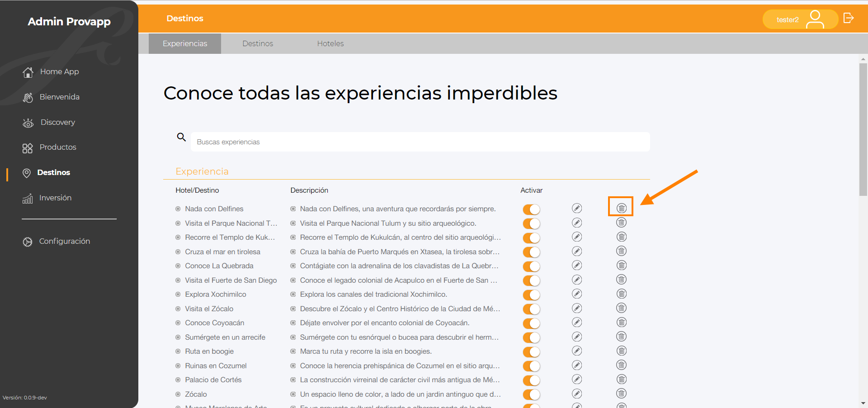The height and width of the screenshot is (408, 868).
Task: Delete Recorre el Templo de Kukulcán row
Action: pyautogui.click(x=622, y=237)
